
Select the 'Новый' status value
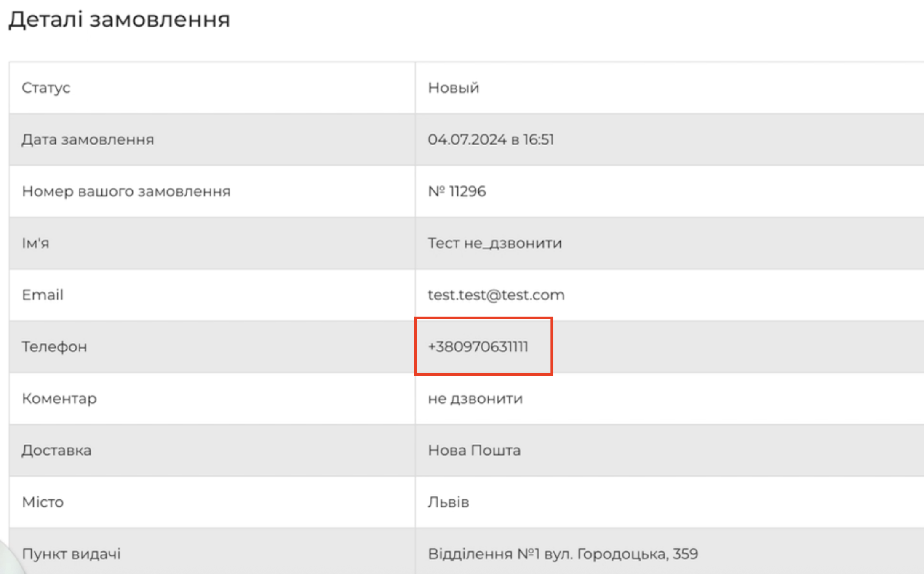(453, 88)
